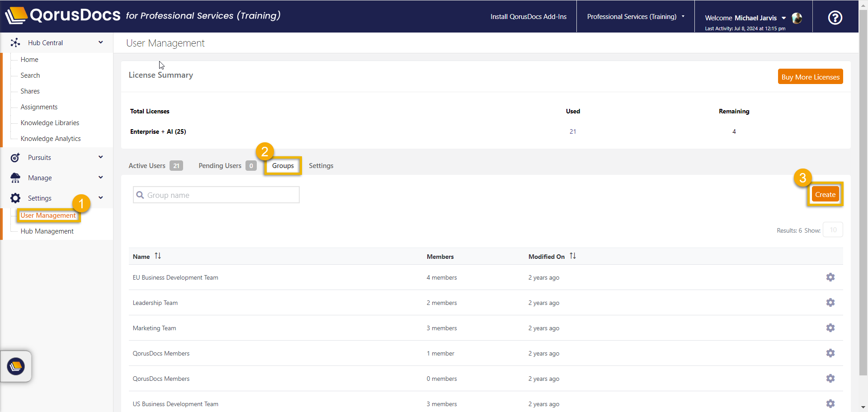The width and height of the screenshot is (868, 412).
Task: Click the 0 members cell
Action: [x=442, y=379]
